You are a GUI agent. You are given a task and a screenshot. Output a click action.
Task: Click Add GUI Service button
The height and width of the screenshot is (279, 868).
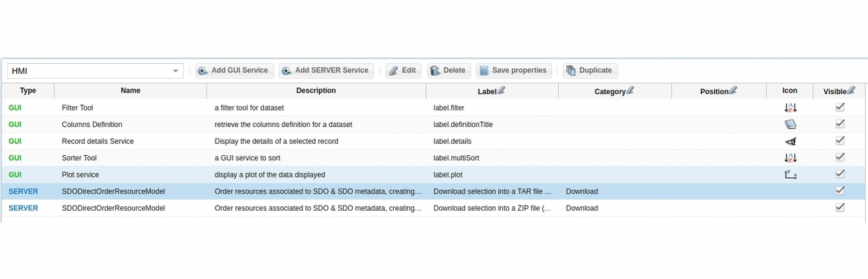pos(234,70)
